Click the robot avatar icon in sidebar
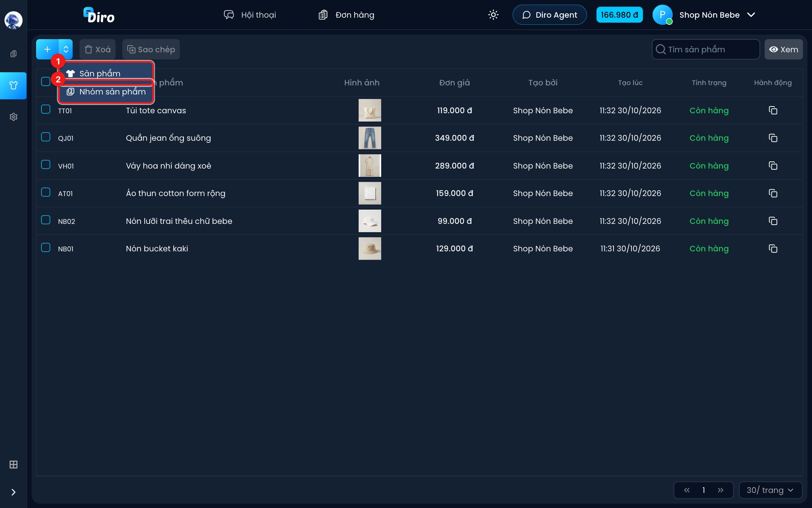 click(x=13, y=20)
